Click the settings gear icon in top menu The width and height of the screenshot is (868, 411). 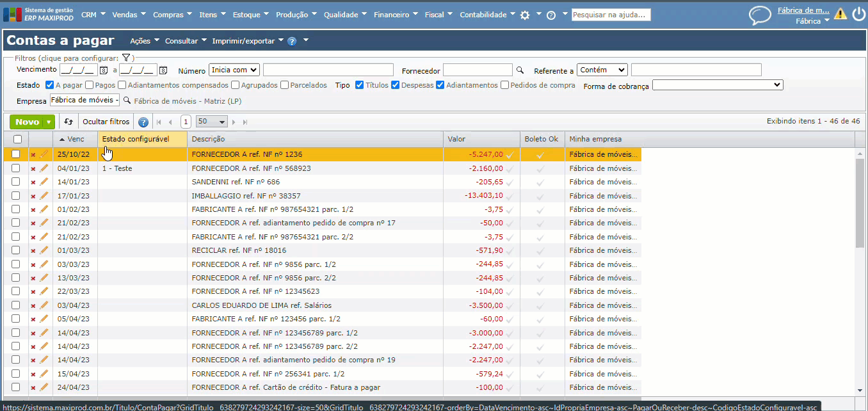525,15
